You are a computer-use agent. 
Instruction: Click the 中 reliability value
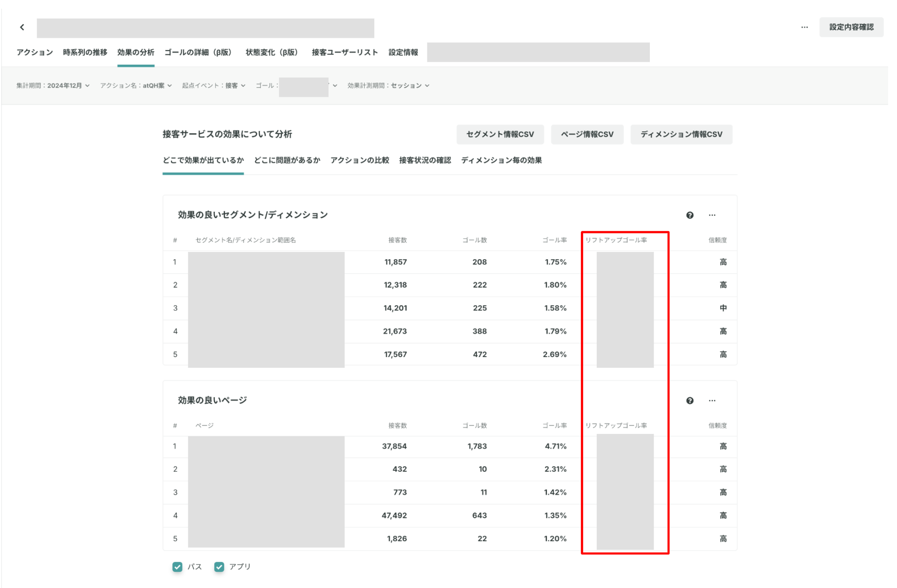723,309
